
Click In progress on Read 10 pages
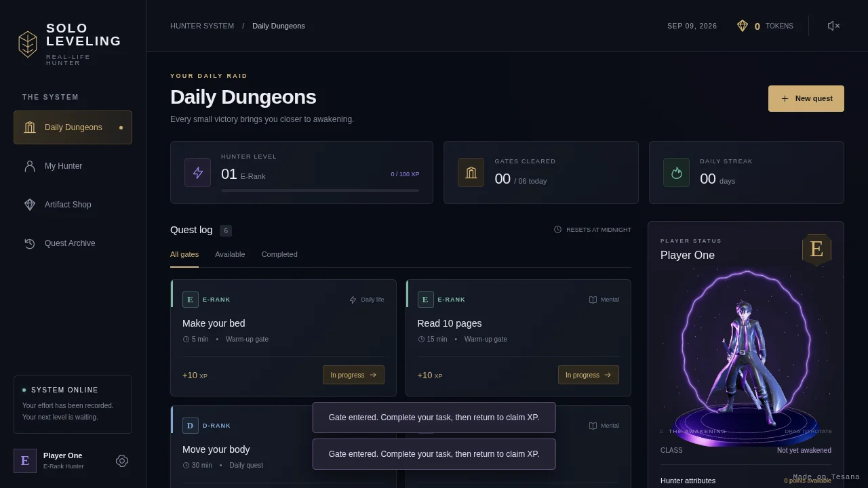click(589, 375)
